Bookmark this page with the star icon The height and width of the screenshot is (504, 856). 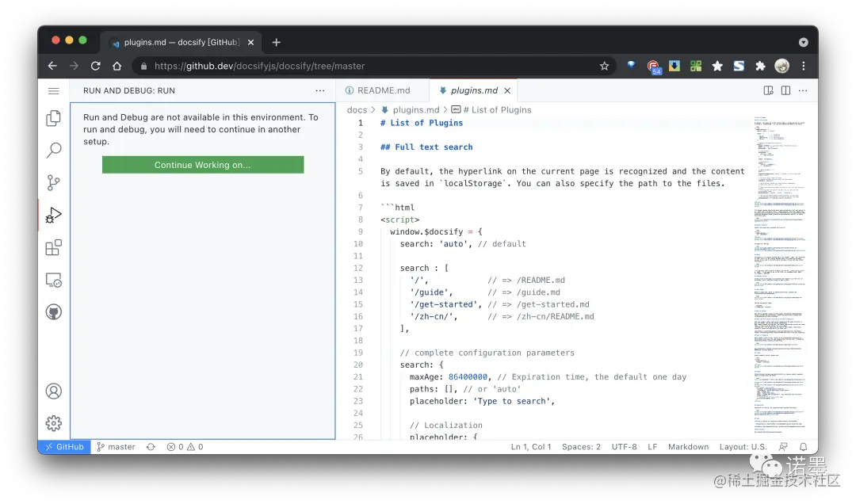[604, 66]
